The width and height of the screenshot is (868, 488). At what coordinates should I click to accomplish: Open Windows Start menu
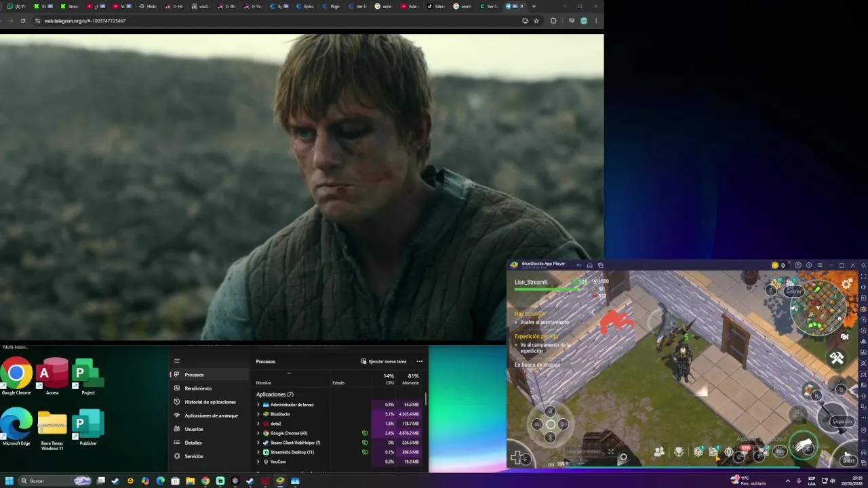(9, 481)
